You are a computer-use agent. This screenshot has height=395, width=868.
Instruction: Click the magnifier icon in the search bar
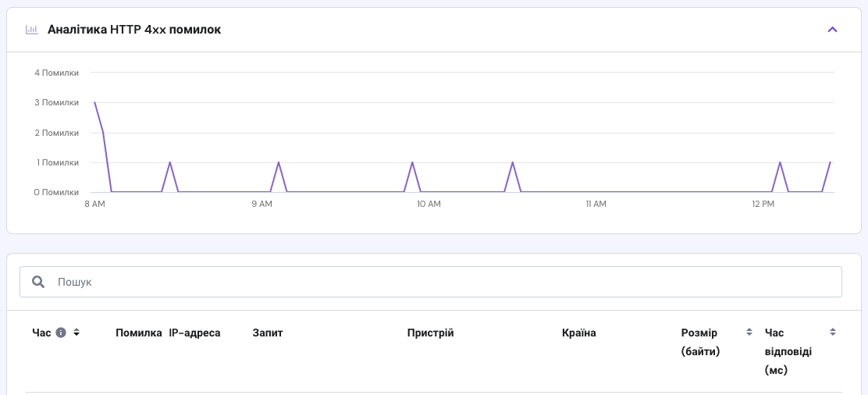37,282
